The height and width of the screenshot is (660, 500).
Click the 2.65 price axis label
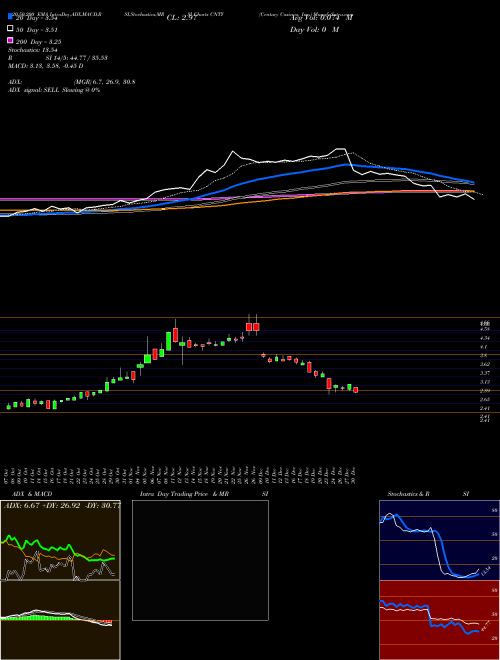tap(484, 399)
